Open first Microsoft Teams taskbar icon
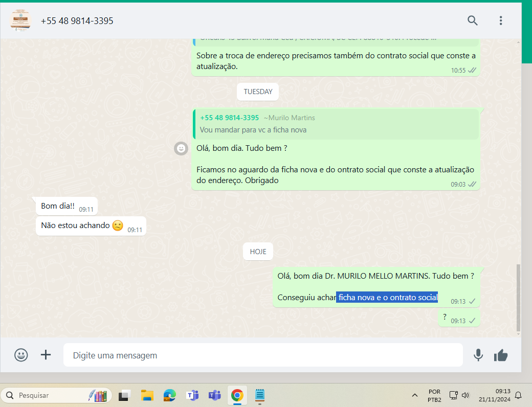The height and width of the screenshot is (407, 532). 192,395
